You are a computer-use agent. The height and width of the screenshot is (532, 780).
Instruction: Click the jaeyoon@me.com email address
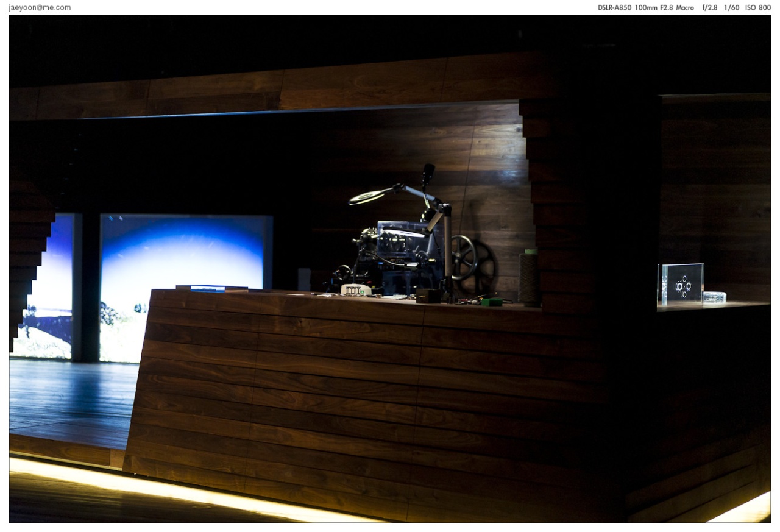(40, 8)
